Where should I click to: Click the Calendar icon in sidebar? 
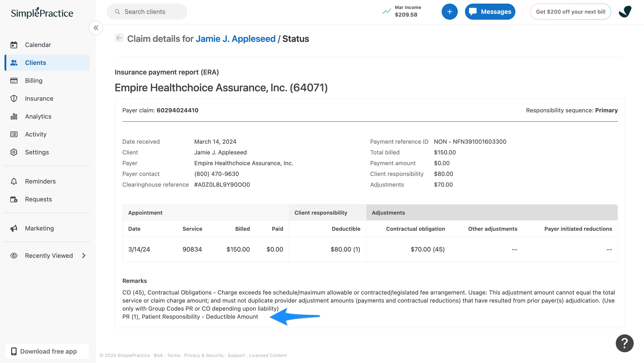[14, 45]
